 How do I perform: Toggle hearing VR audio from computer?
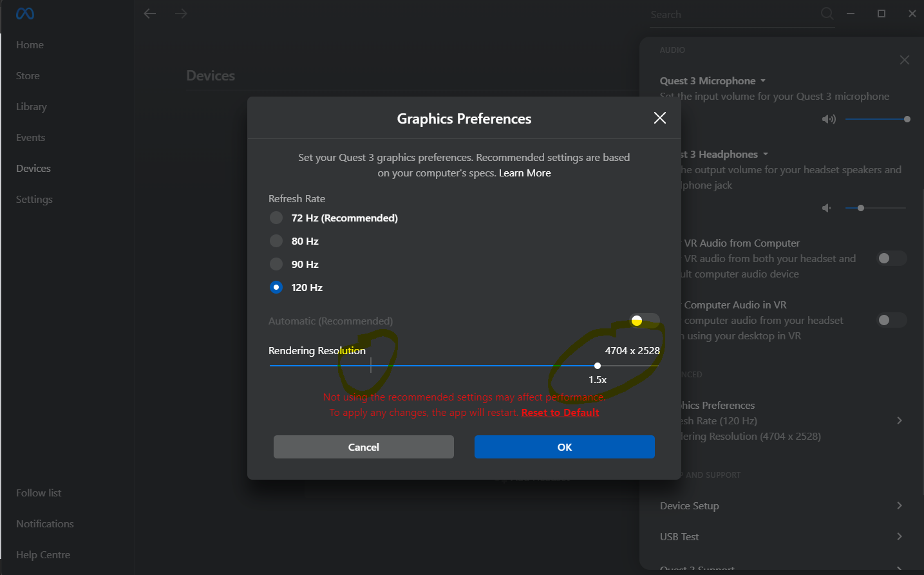pyautogui.click(x=892, y=258)
